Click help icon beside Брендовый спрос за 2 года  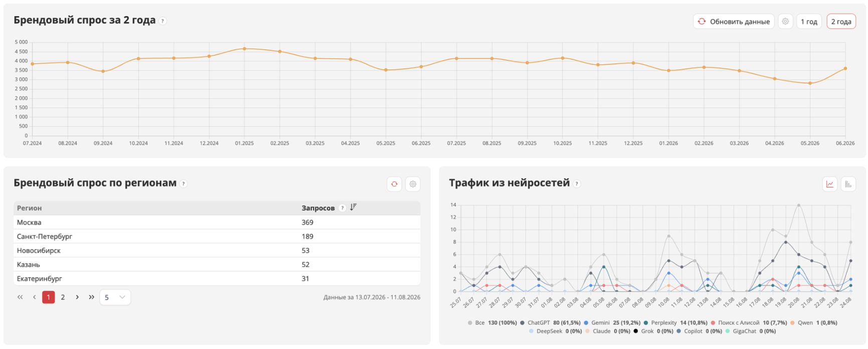[162, 21]
